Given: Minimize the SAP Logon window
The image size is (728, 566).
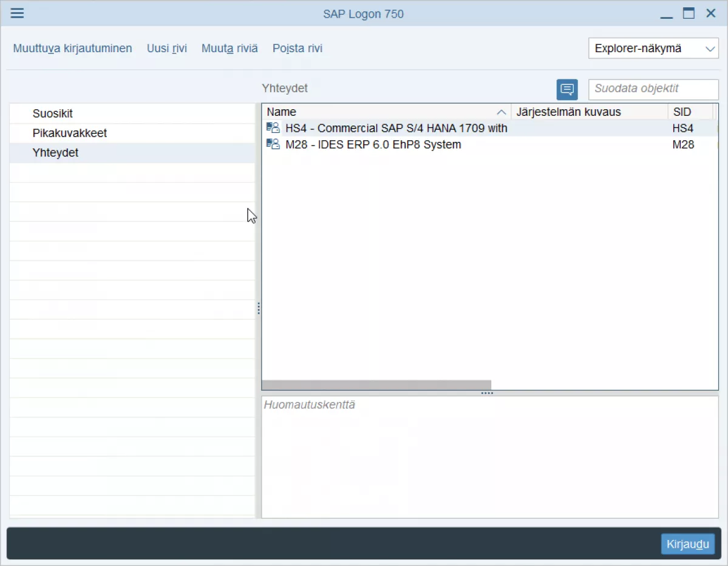Looking at the screenshot, I should [x=666, y=17].
